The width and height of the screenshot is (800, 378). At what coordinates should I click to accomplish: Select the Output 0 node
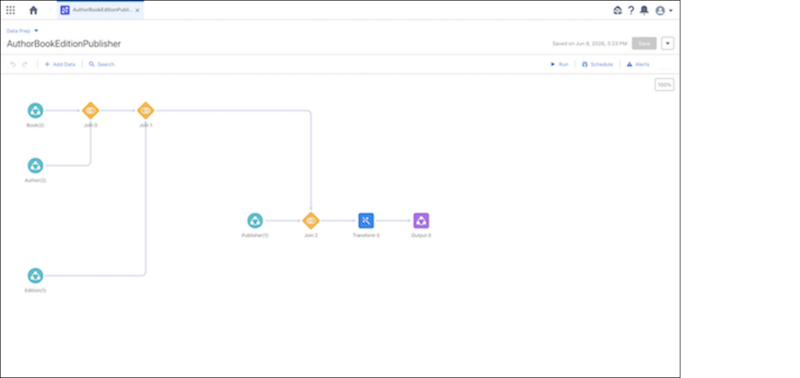click(421, 220)
